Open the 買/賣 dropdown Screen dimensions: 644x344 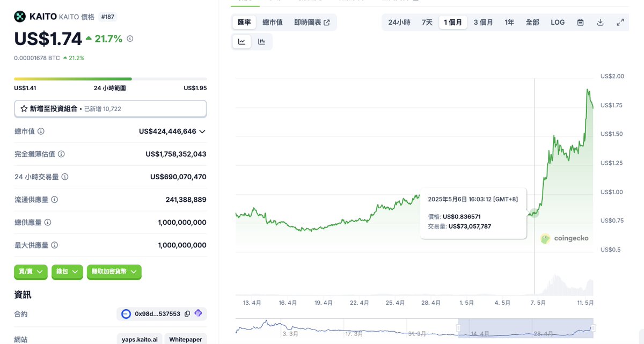coord(31,272)
